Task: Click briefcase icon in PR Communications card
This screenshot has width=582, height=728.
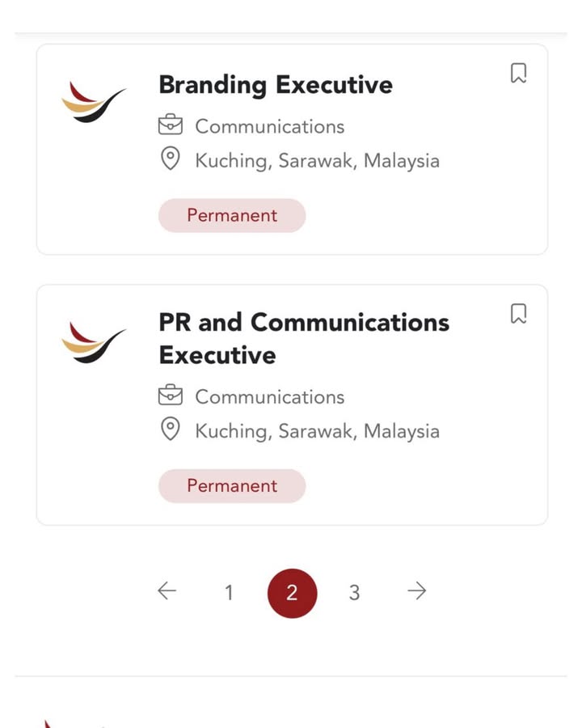Action: (x=170, y=396)
